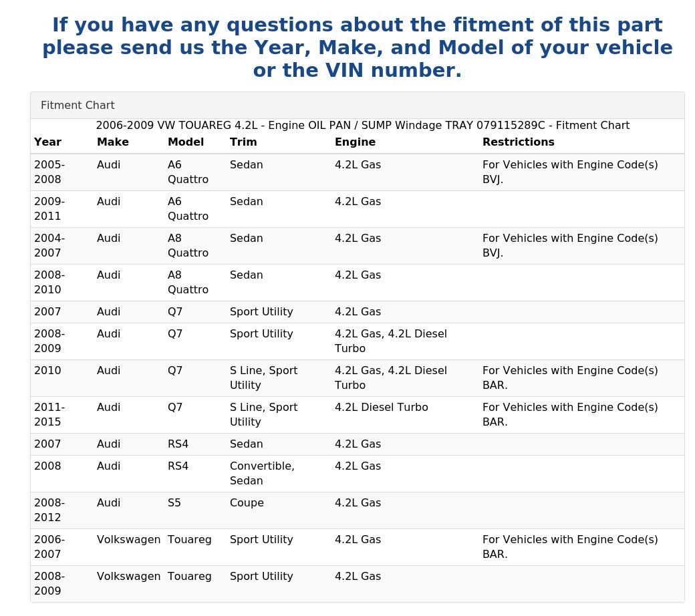The image size is (695, 616).
Task: Click BVJ engine code restriction in A6 row
Action: pyautogui.click(x=570, y=172)
